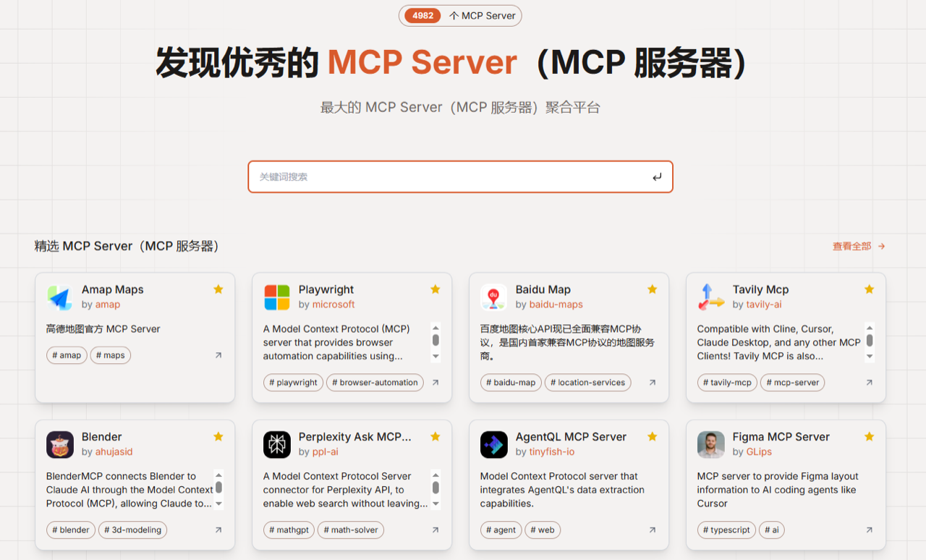Screen dimensions: 926x560
Task: Open the tinyfish-io author link
Action: pyautogui.click(x=552, y=452)
